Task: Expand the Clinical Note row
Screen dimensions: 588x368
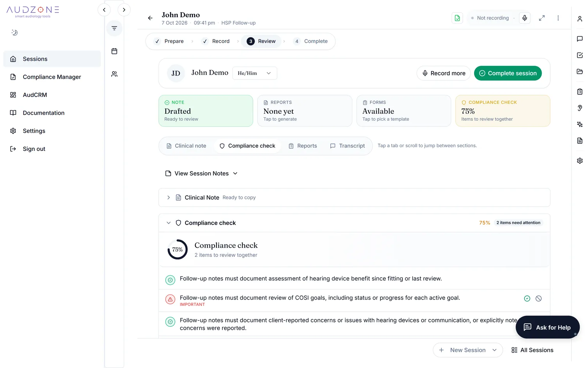Action: (354, 198)
